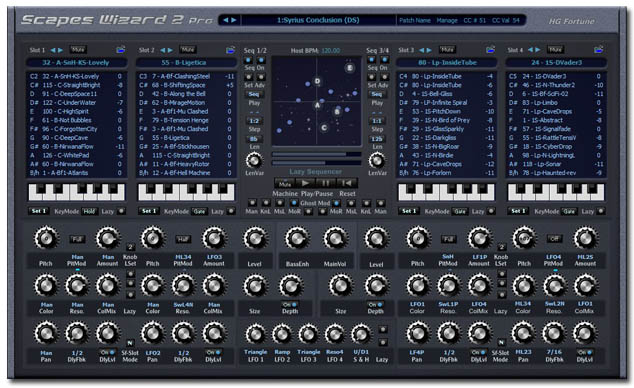Select row '39 - 1S-N-Bird of Prey' in Slot 3
634x388 pixels.
446,120
